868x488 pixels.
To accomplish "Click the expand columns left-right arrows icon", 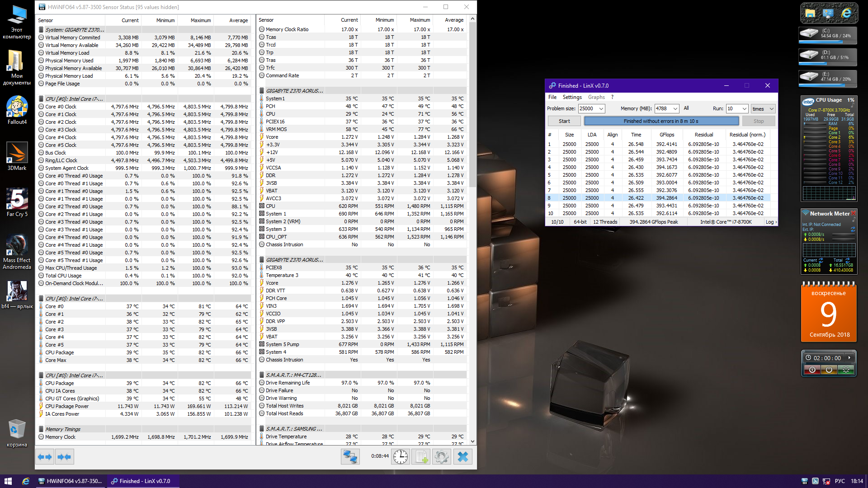I will click(x=45, y=457).
